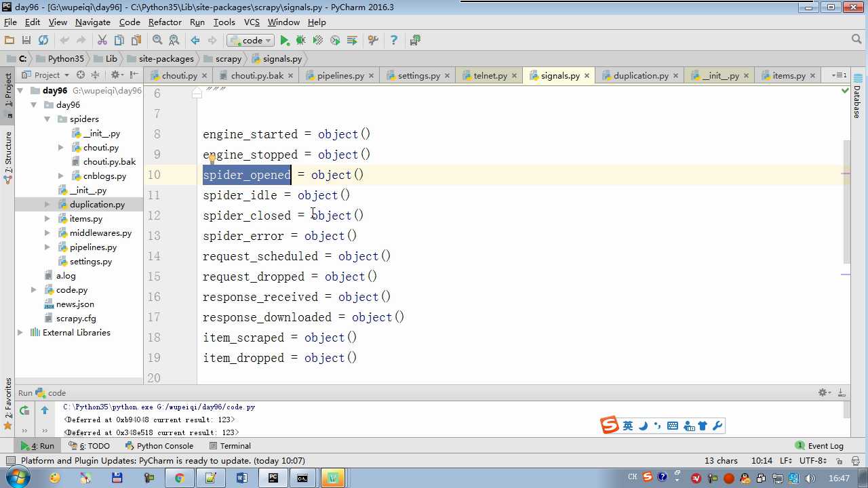This screenshot has height=488, width=868.
Task: Click the Undo arrow icon
Action: [64, 41]
